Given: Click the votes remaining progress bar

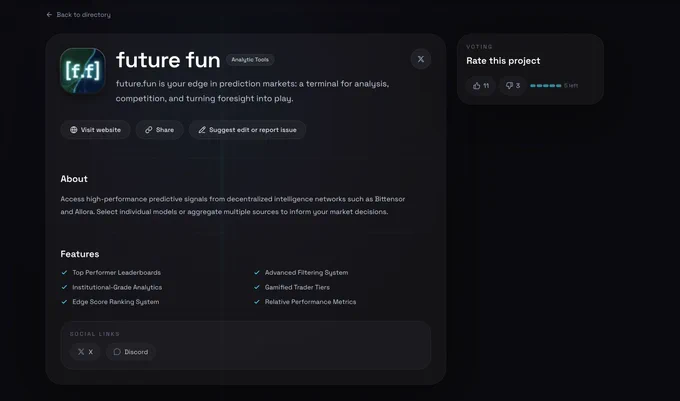Looking at the screenshot, I should [x=546, y=85].
